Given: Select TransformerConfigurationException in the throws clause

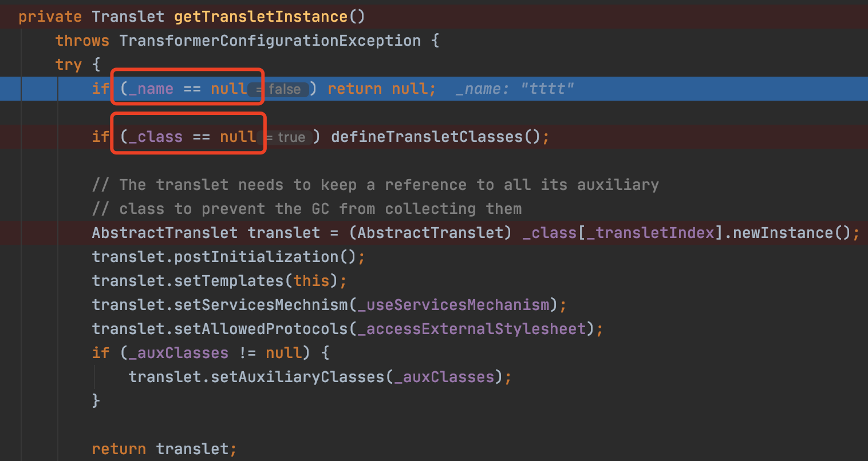Looking at the screenshot, I should (270, 41).
